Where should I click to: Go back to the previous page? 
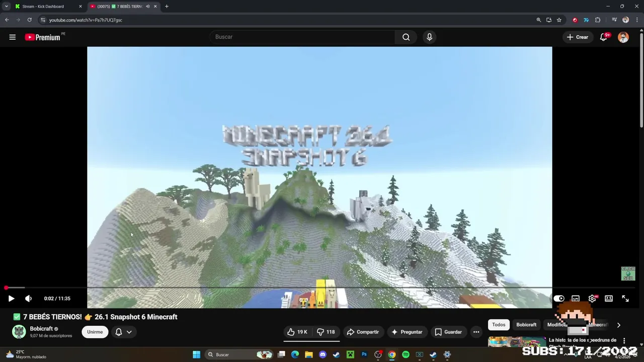[x=7, y=20]
